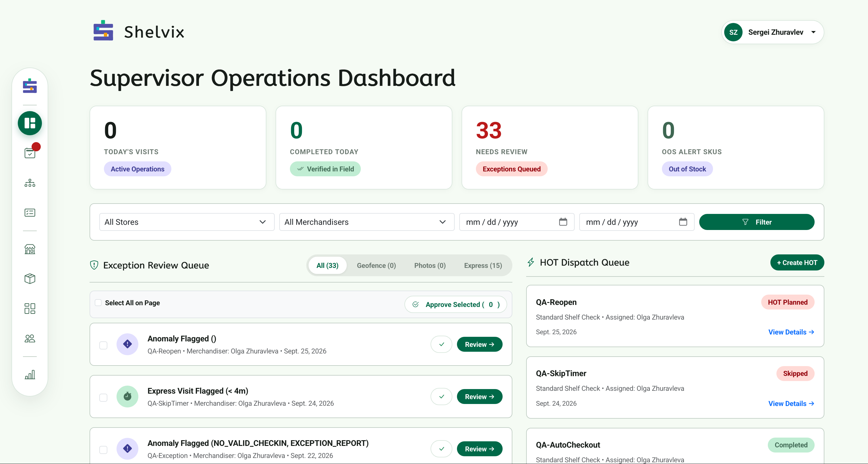Switch to the All (33) tab
Screen dimensions: 868x464
tap(327, 266)
